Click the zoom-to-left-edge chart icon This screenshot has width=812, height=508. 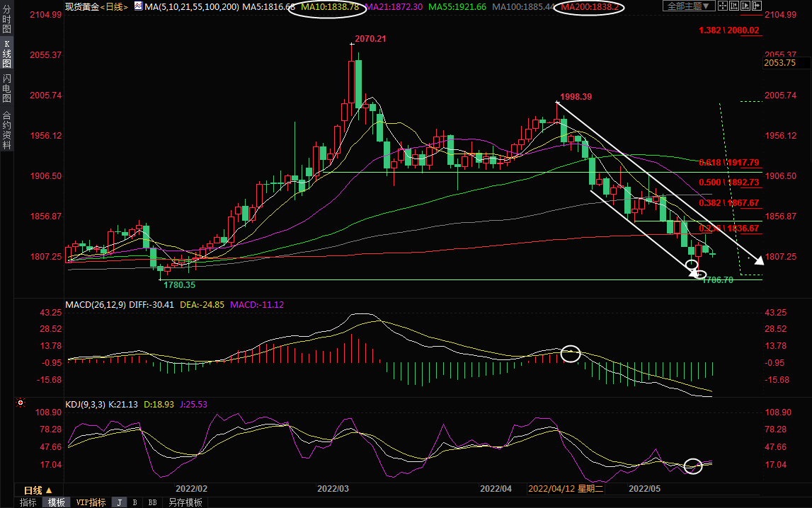coord(734,6)
